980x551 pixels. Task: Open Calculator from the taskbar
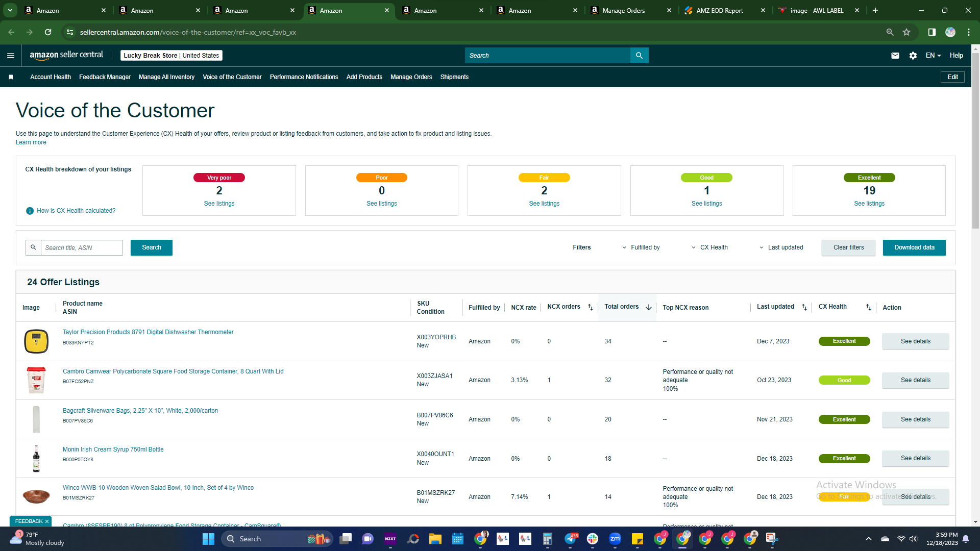pos(548,539)
